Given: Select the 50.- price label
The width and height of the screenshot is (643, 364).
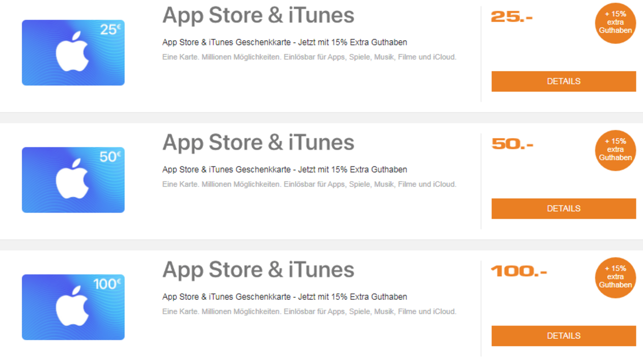Looking at the screenshot, I should coord(513,144).
